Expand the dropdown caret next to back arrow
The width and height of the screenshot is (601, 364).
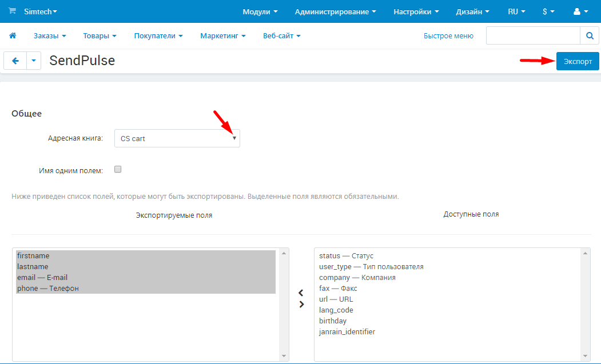tap(34, 61)
